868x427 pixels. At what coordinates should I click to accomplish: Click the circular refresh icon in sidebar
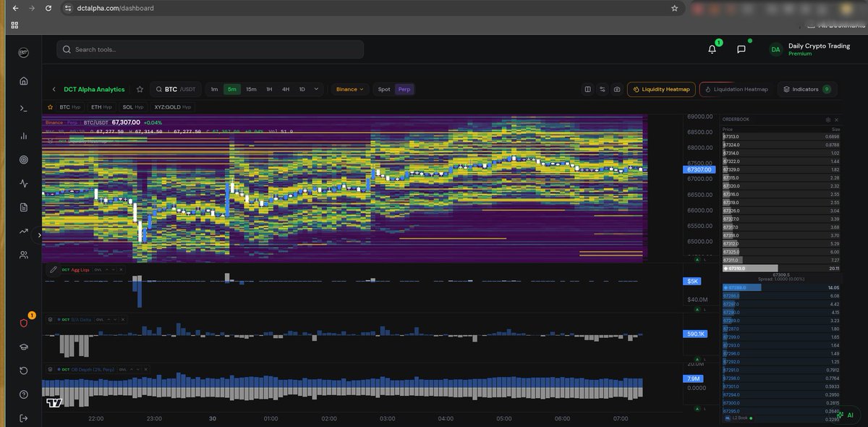coord(24,371)
